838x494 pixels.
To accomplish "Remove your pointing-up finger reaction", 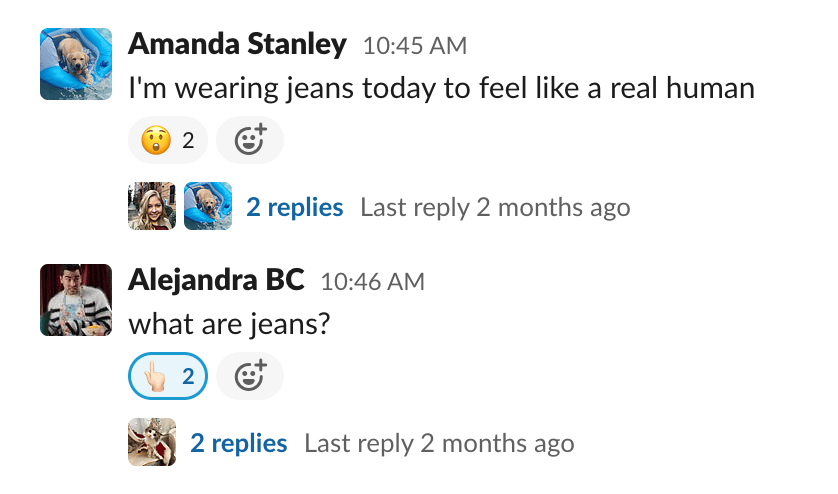I will coord(168,377).
